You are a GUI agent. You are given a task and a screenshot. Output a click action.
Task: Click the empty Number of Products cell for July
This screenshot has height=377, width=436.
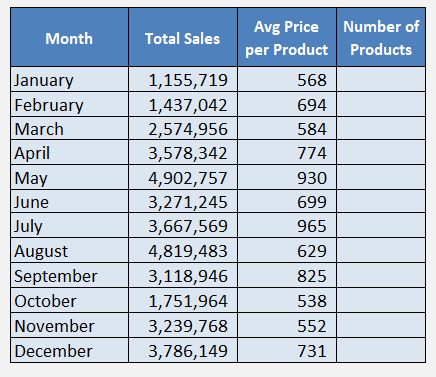tap(381, 225)
